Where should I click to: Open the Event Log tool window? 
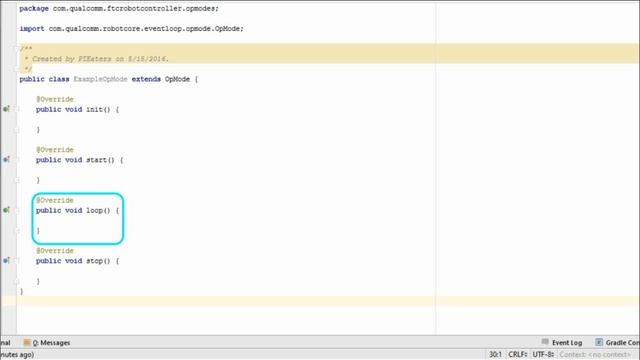pyautogui.click(x=562, y=342)
